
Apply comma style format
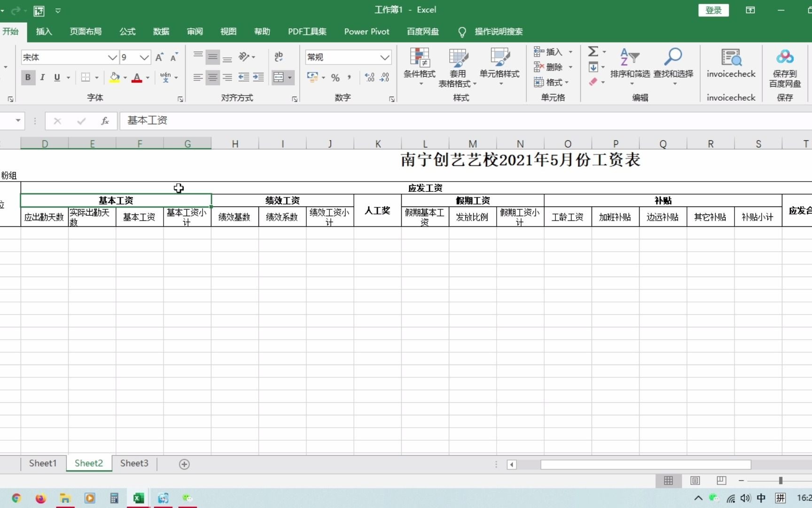click(349, 77)
